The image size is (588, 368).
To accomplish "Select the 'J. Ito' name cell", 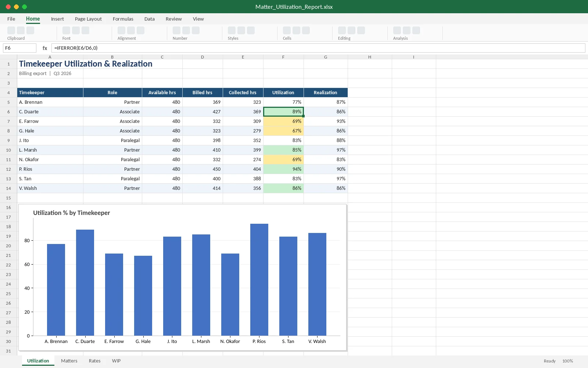I will click(x=50, y=141).
